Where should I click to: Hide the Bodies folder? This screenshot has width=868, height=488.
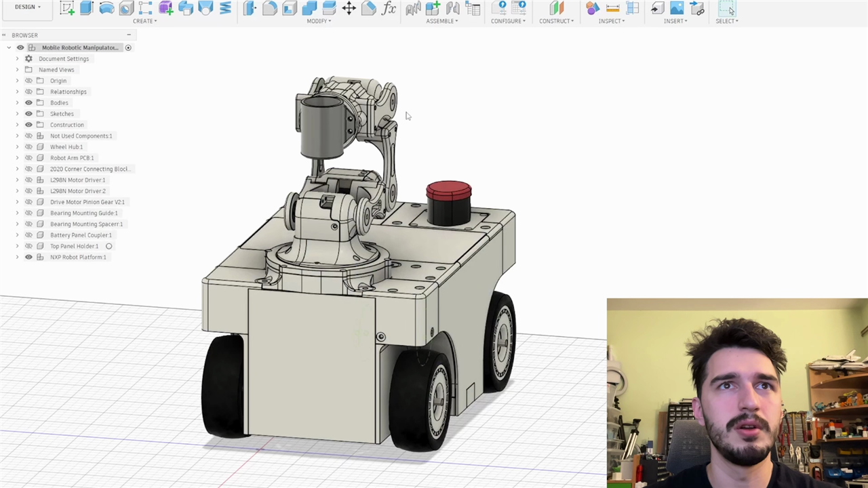coord(28,103)
